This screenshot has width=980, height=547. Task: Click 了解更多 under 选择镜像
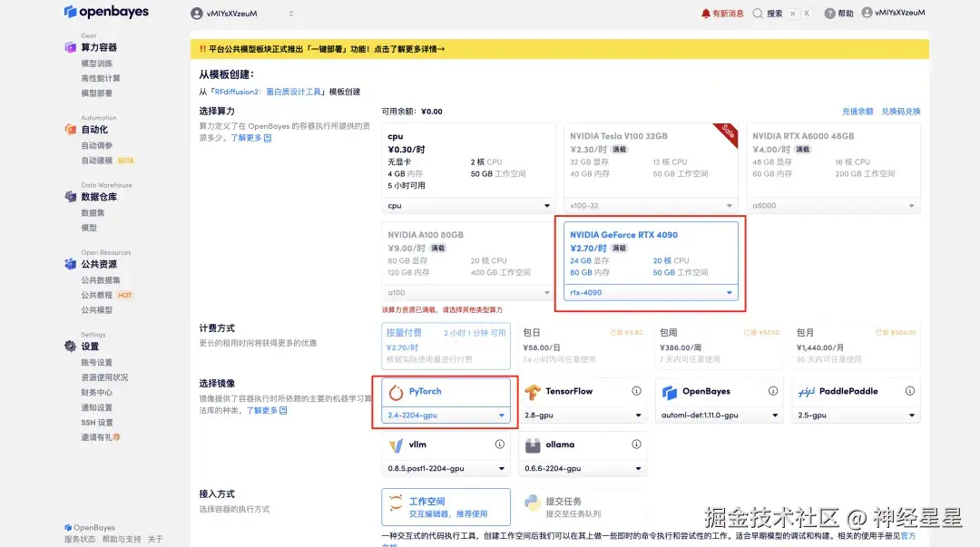(266, 410)
